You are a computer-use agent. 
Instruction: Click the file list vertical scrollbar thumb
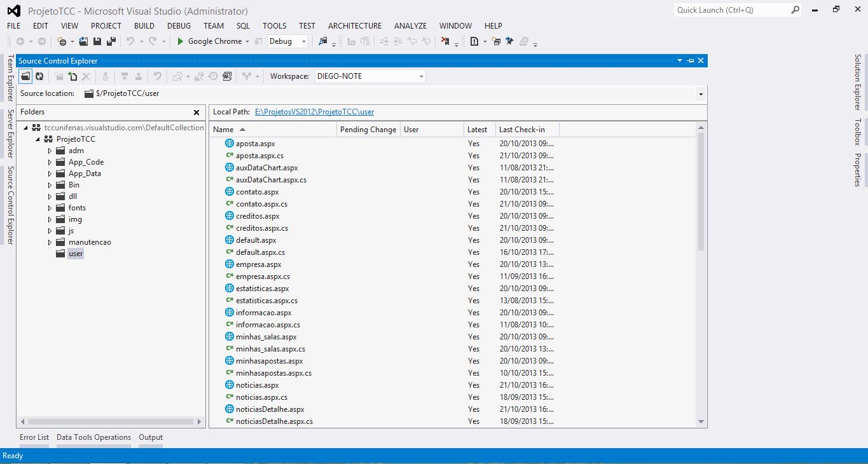coord(701,191)
